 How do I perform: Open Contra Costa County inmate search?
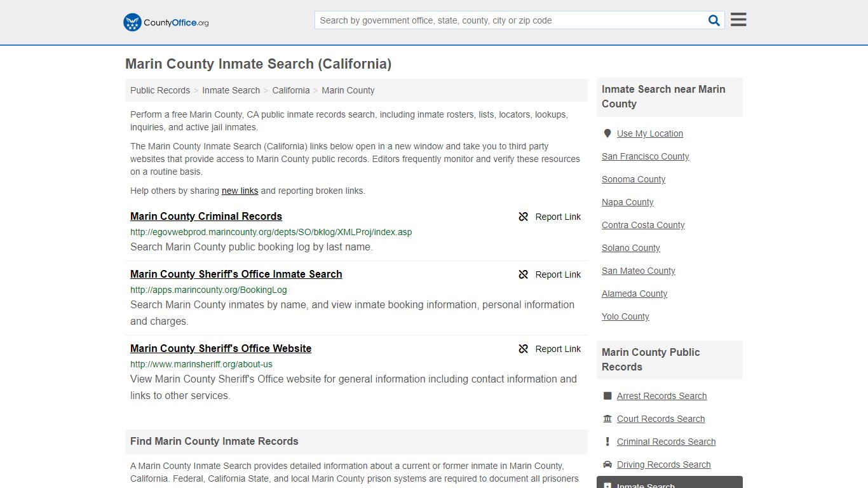point(643,225)
